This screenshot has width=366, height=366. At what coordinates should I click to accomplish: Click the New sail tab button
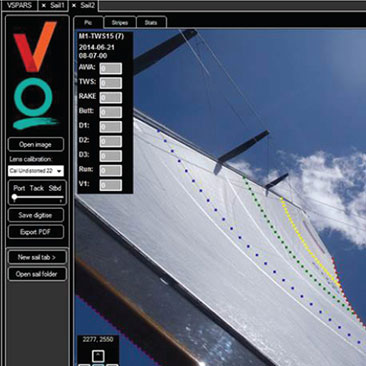tap(37, 257)
